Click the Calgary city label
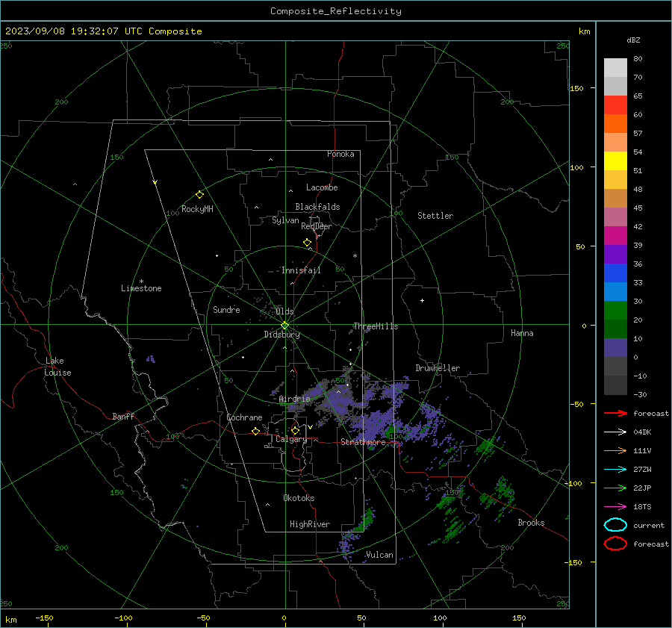The width and height of the screenshot is (672, 628). pyautogui.click(x=291, y=439)
